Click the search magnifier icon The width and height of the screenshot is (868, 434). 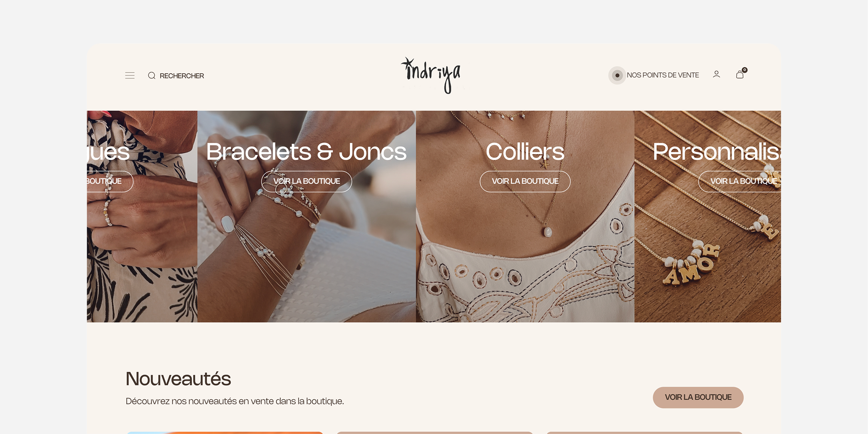coord(152,76)
